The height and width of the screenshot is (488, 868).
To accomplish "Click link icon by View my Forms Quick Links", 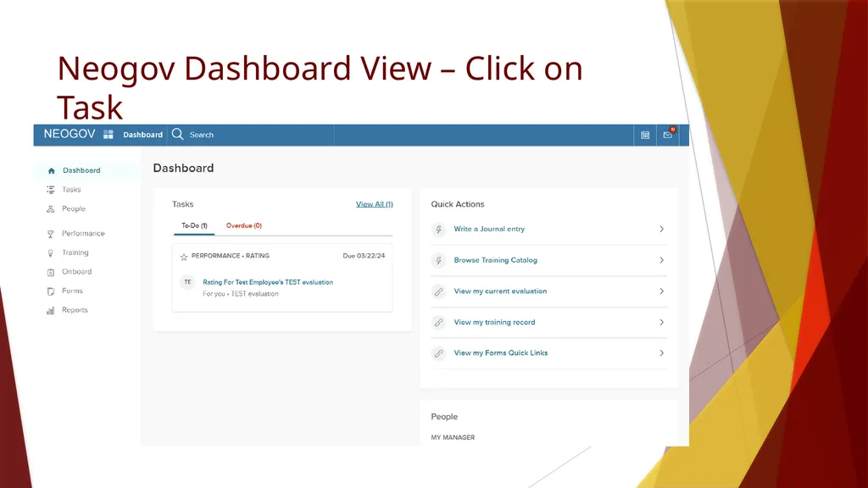I will tap(438, 353).
